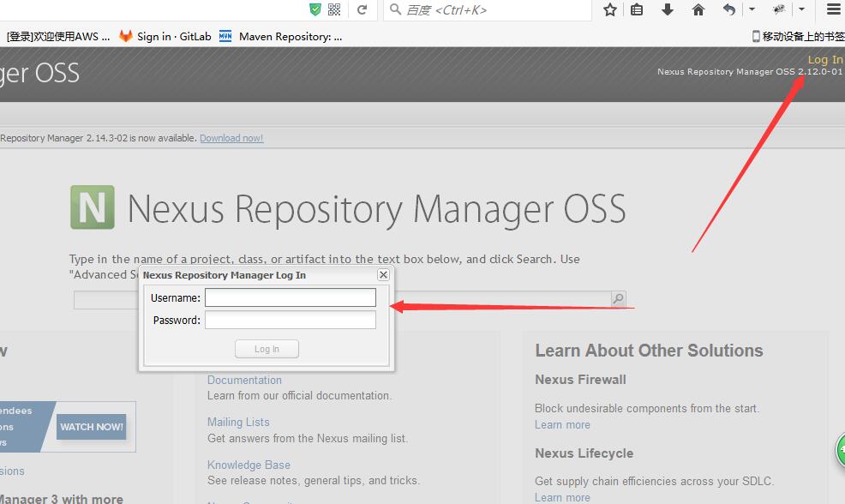
Task: Click the green floating circle at the right edge
Action: [x=841, y=449]
